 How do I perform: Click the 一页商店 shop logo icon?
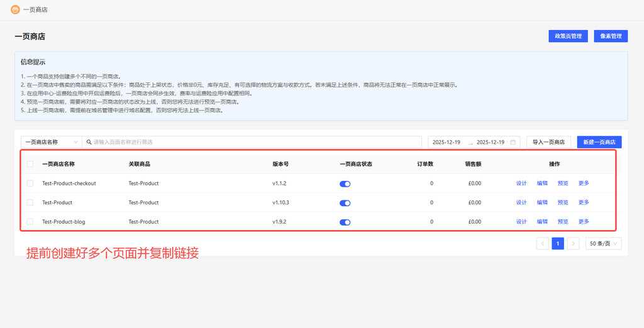pos(15,9)
